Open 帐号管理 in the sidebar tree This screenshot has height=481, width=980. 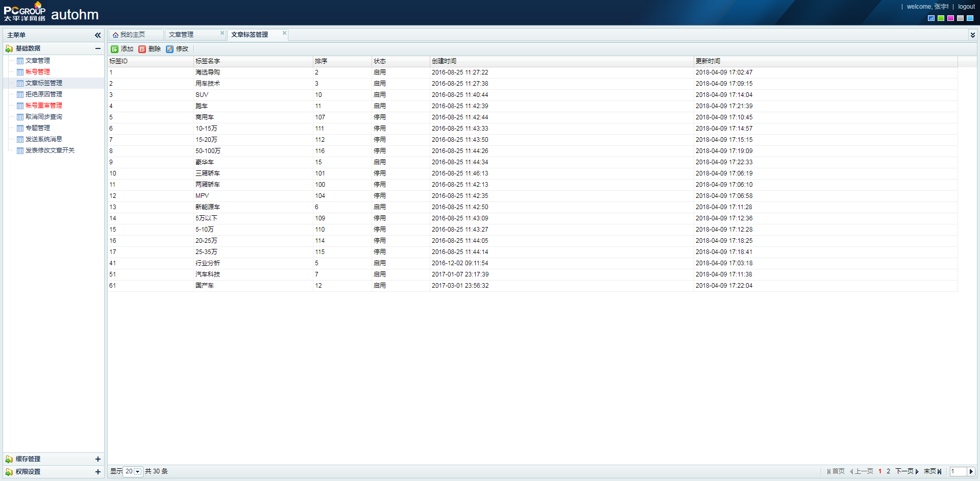click(38, 72)
